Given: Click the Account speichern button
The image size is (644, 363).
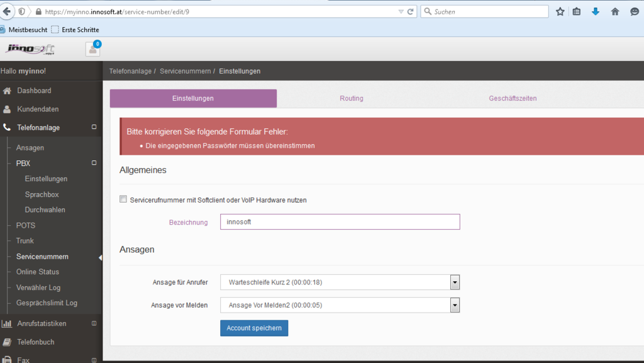Looking at the screenshot, I should point(254,328).
